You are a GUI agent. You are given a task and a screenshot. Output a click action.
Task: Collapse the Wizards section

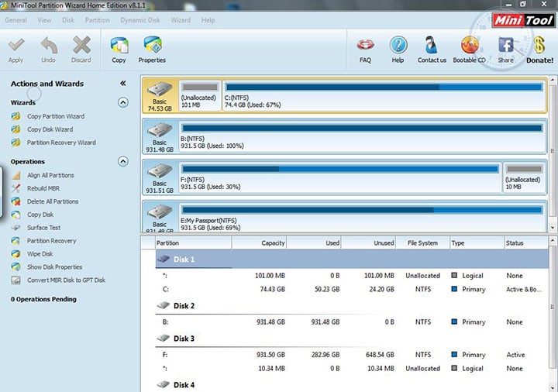[122, 102]
